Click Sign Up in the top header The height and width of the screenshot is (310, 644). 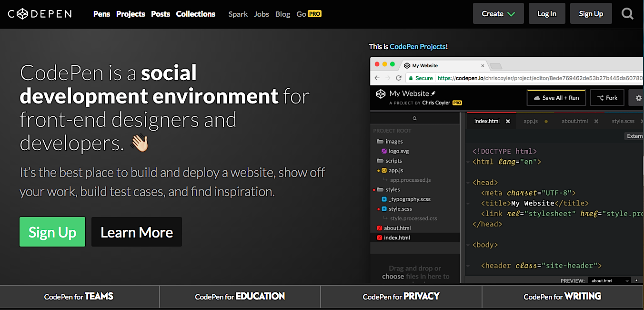[591, 13]
